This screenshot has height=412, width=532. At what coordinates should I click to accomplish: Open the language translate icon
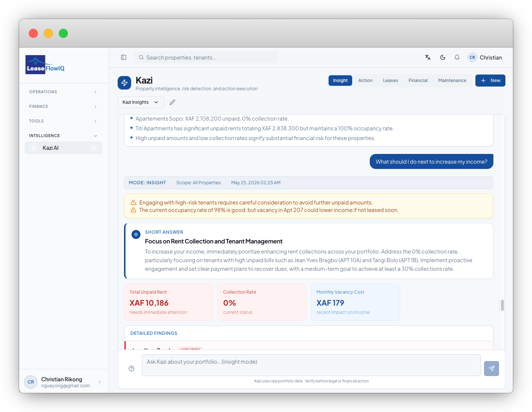click(x=428, y=57)
